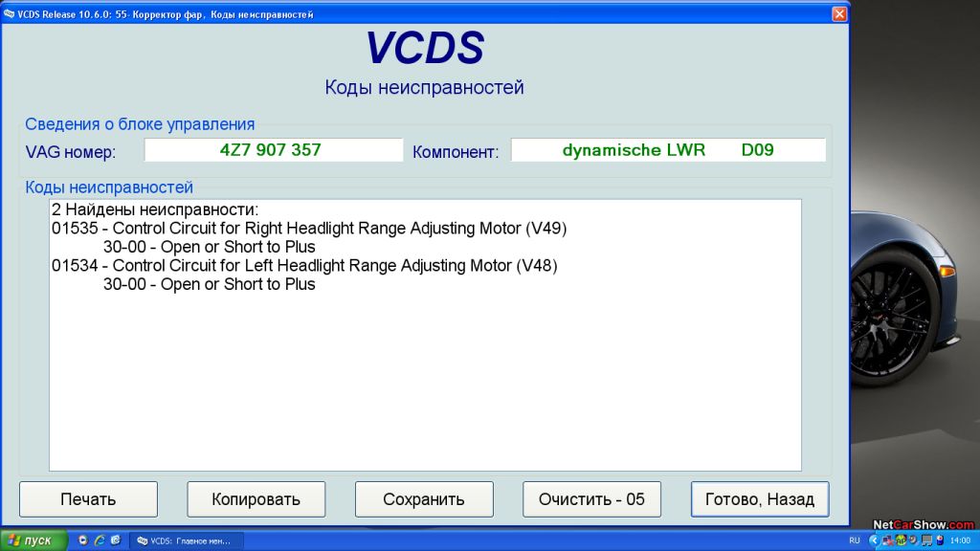980x551 pixels.
Task: Click third quick launch icon after Internet Explorer
Action: pos(115,540)
